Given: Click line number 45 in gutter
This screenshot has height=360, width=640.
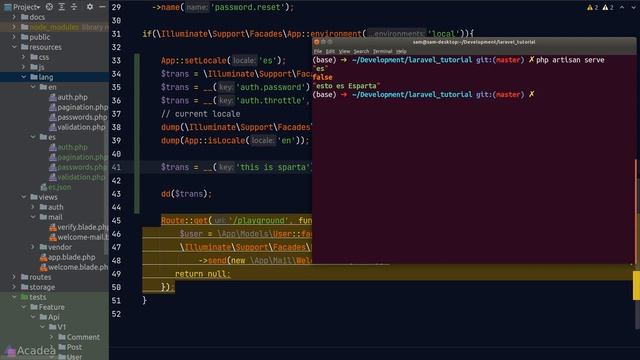Looking at the screenshot, I should [x=116, y=221].
